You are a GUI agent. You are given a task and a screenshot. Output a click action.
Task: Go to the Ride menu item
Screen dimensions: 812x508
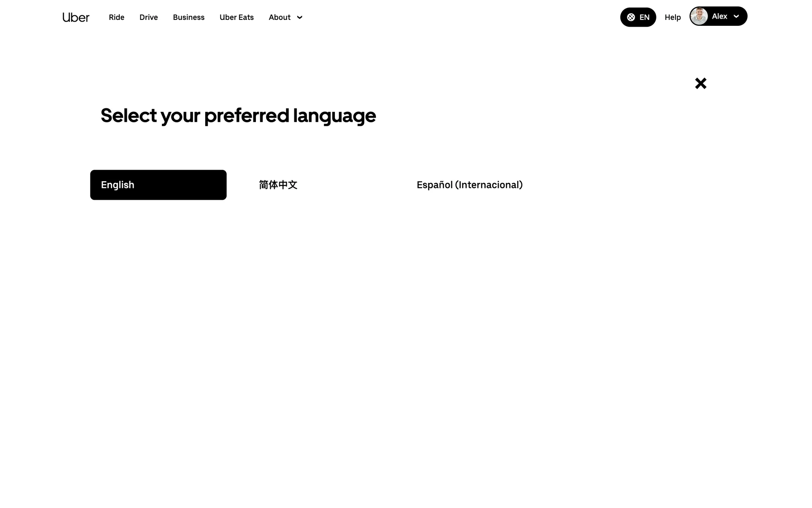coord(116,17)
